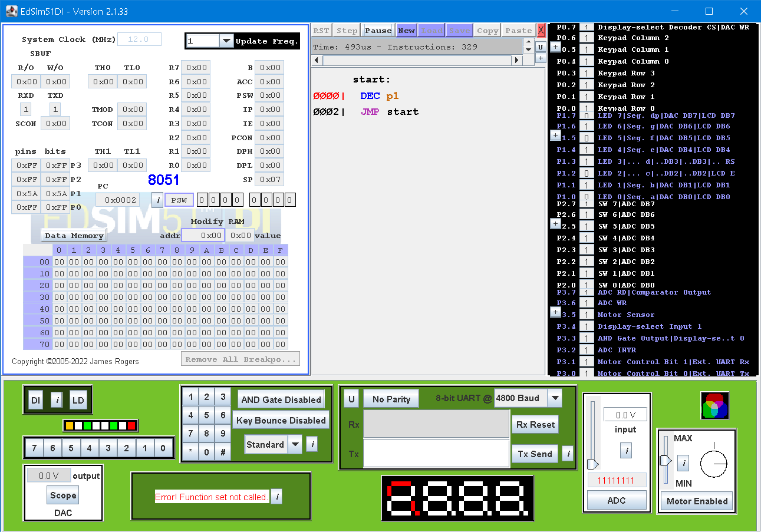Screen dimensions: 761x532
Task: Toggle the No Parity setting
Action: coord(391,399)
